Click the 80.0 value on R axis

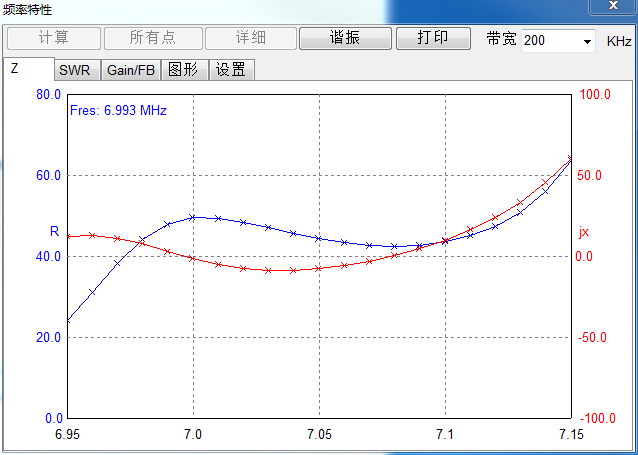[x=48, y=94]
